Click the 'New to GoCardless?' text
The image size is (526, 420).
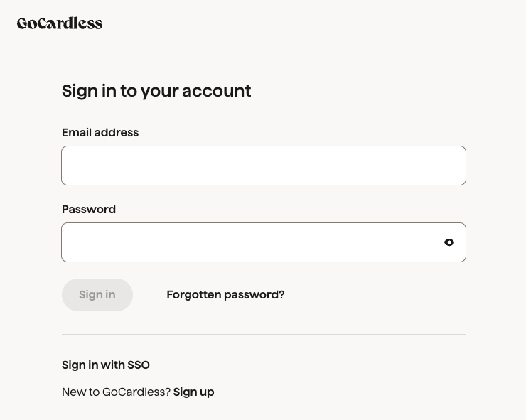pyautogui.click(x=117, y=392)
